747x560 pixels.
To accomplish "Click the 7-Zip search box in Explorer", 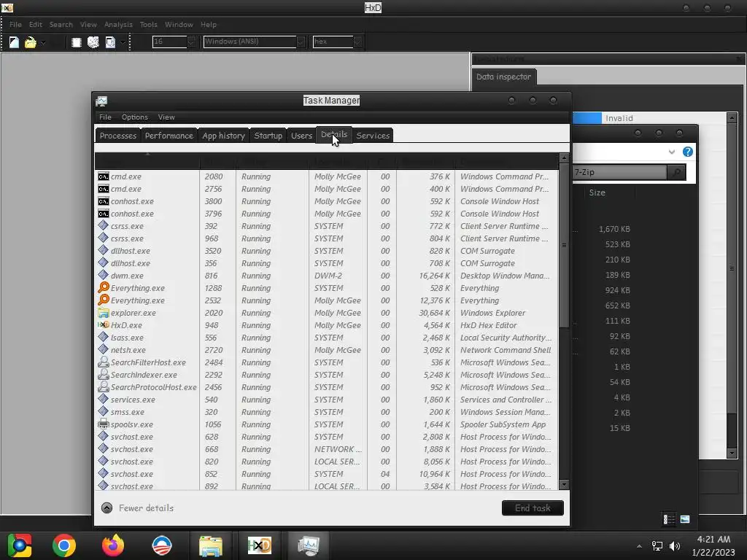I will click(x=619, y=172).
